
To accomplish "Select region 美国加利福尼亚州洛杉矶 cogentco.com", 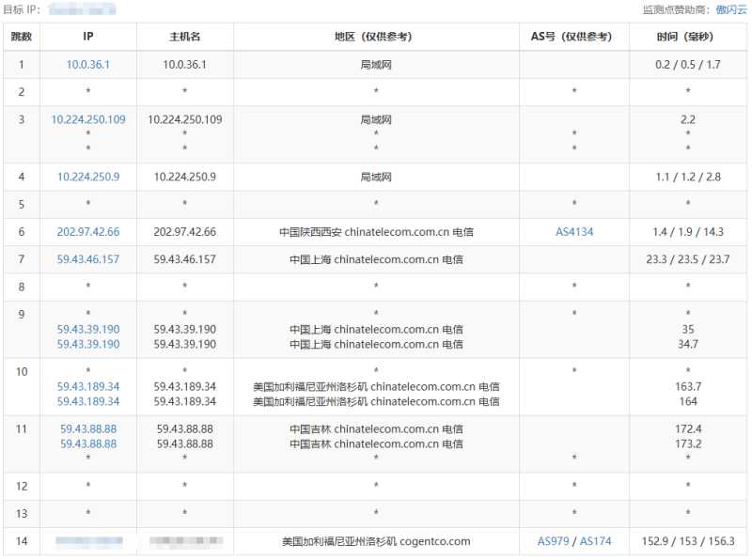I will 376,541.
